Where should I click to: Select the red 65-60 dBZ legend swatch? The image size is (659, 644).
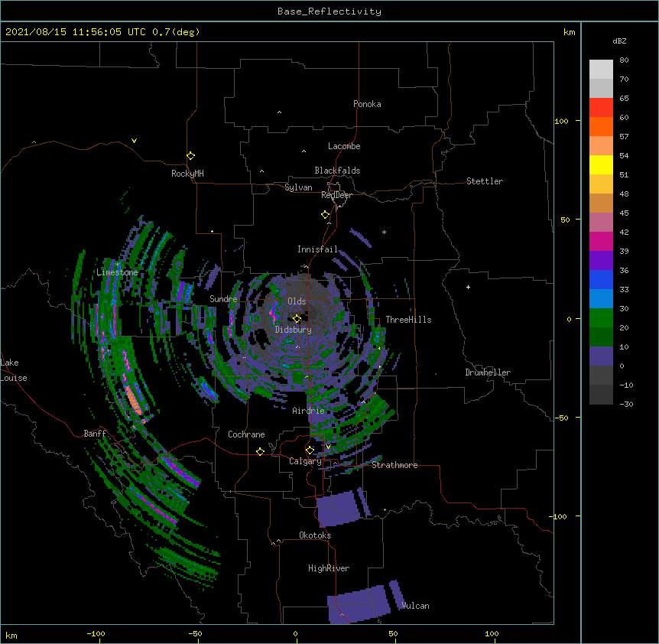tap(601, 107)
